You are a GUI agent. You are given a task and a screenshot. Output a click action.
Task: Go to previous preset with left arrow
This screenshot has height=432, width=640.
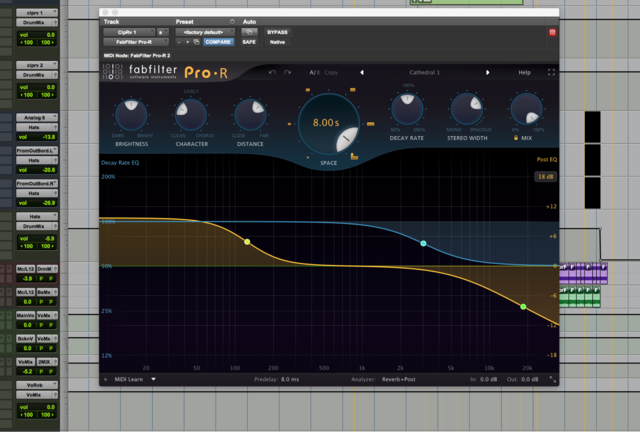362,72
